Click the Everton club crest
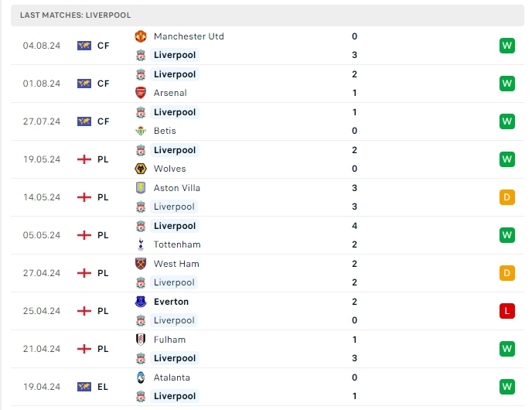This screenshot has width=532, height=410. tap(141, 302)
